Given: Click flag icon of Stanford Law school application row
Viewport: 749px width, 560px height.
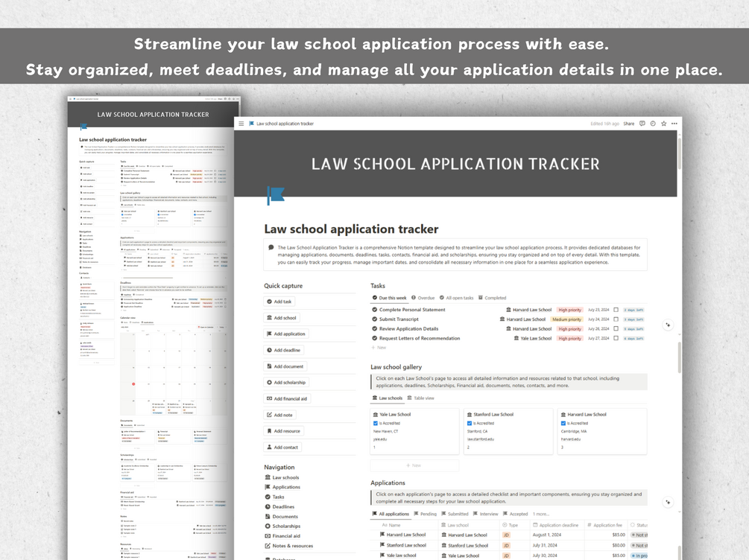Looking at the screenshot, I should (x=382, y=545).
